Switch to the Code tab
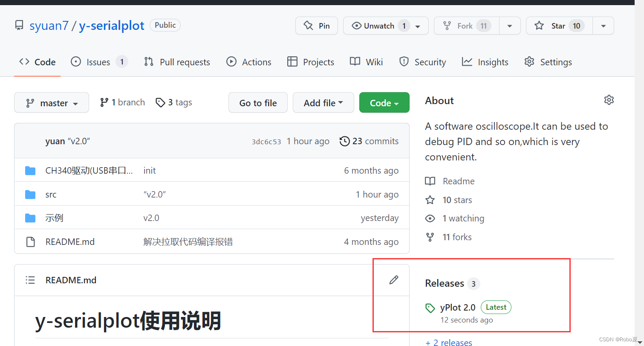 pyautogui.click(x=38, y=62)
